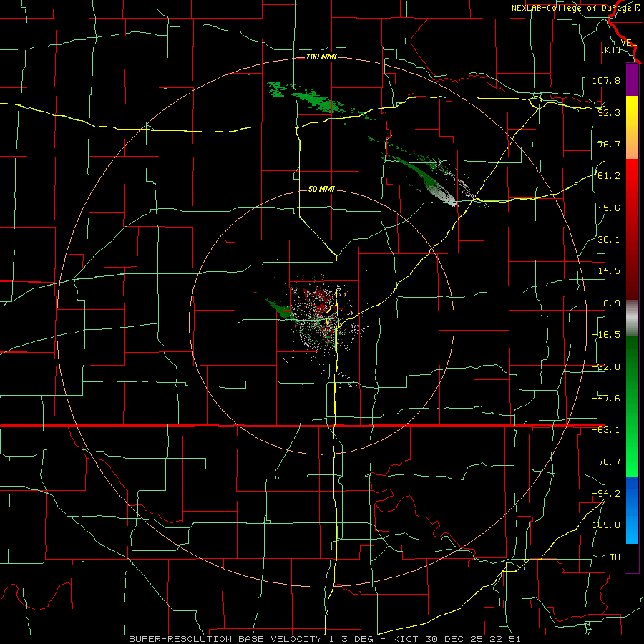The image size is (644, 644).
Task: Click the -47.6 legend value
Action: coord(606,399)
